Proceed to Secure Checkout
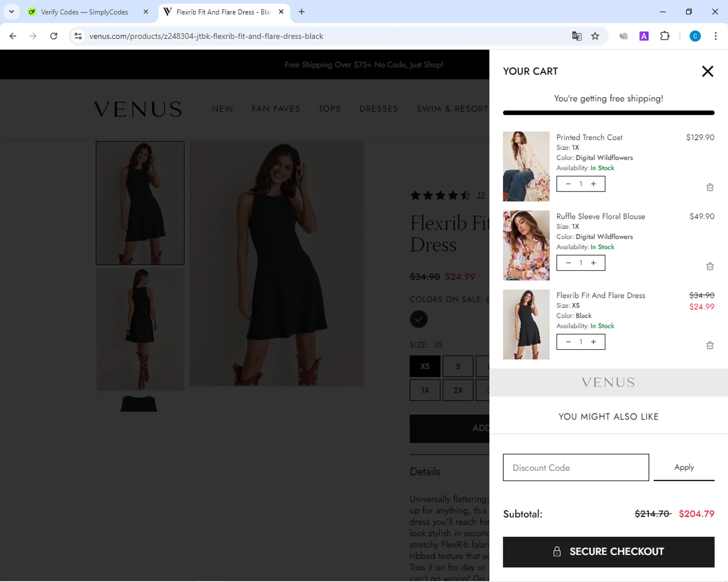This screenshot has height=582, width=728. [x=609, y=552]
